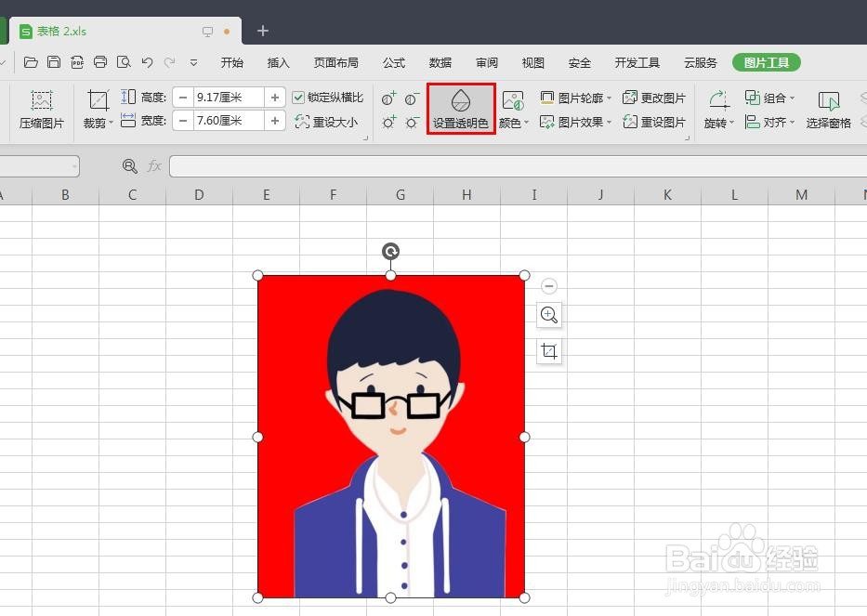
Task: Switch to 公式 tab
Action: coord(394,63)
